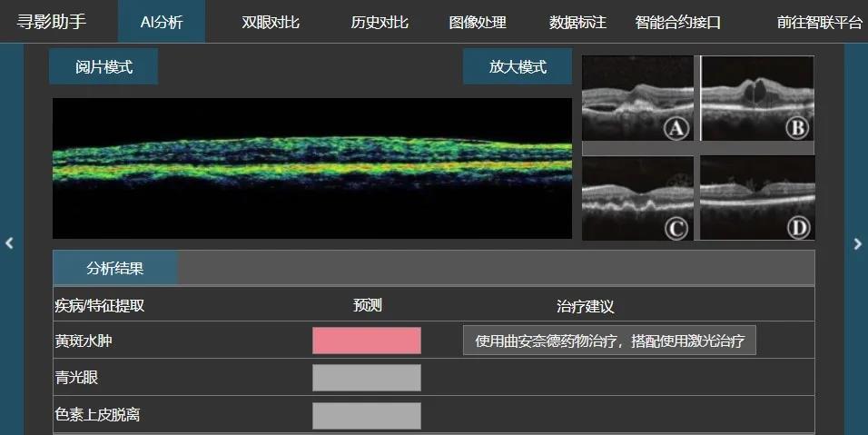Click the gray 色素上皮脱离 prediction swatch
Screen dimensions: 868x435
[367, 415]
